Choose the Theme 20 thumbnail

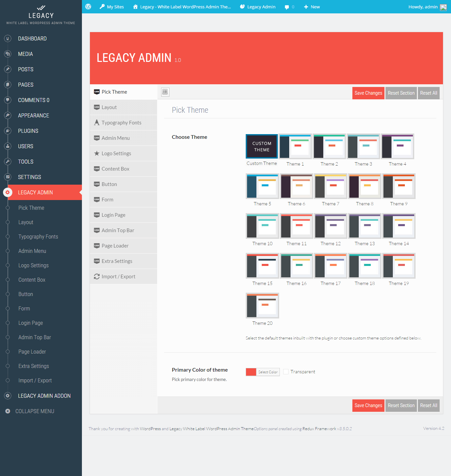(262, 306)
